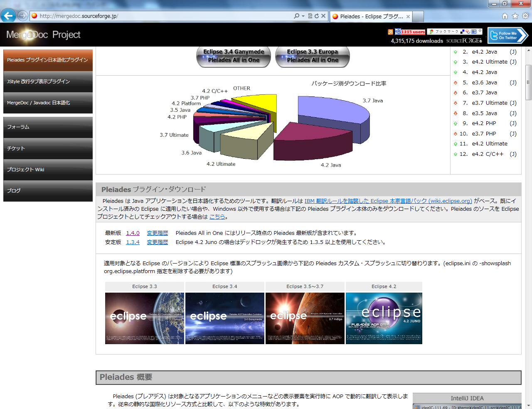The image size is (532, 409).
Task: Click the 1.3.4 stable version link
Action: pyautogui.click(x=133, y=242)
